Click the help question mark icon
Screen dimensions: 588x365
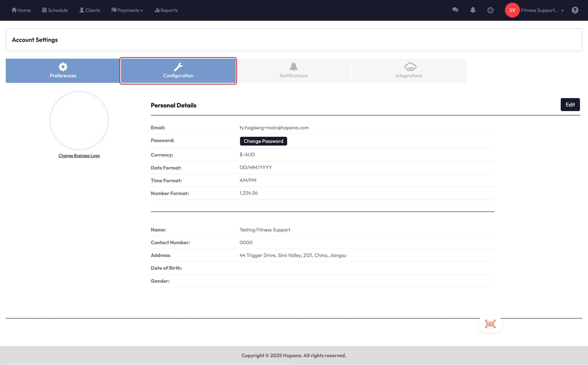pos(575,10)
